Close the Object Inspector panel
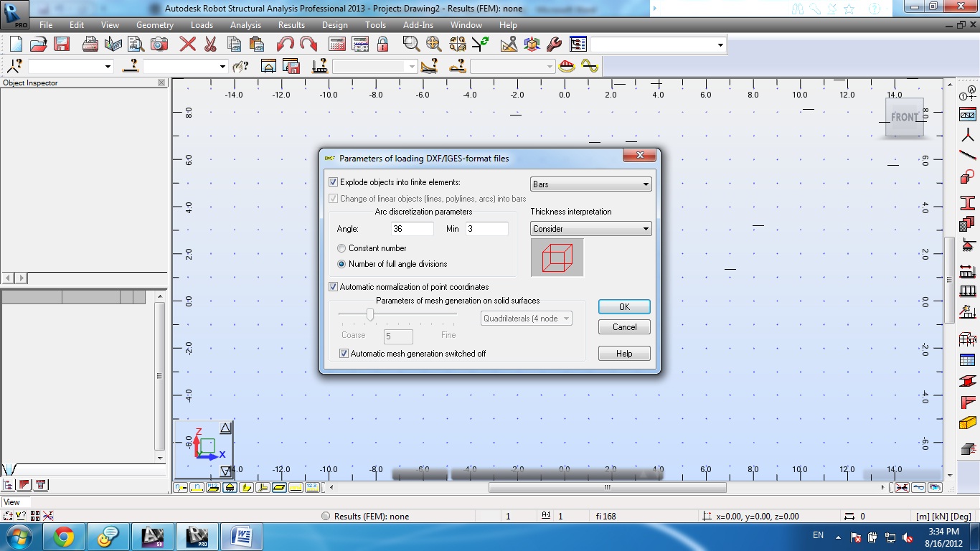The image size is (980, 551). [161, 83]
